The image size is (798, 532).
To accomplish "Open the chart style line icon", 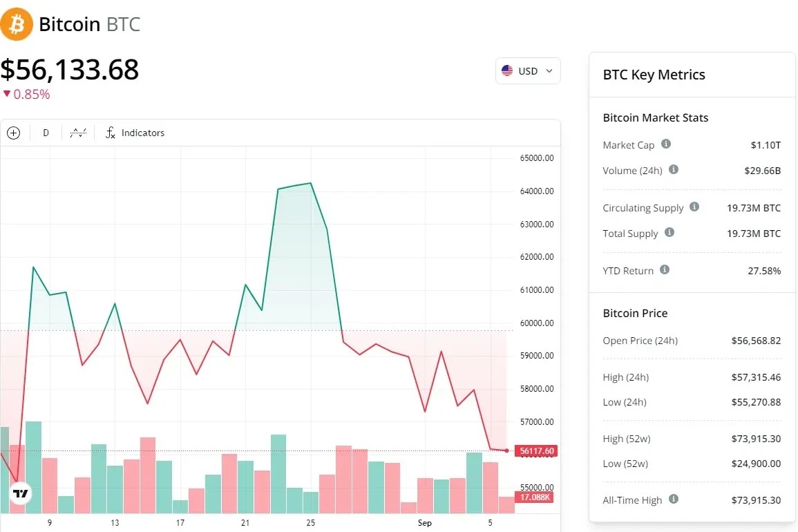I will (79, 133).
